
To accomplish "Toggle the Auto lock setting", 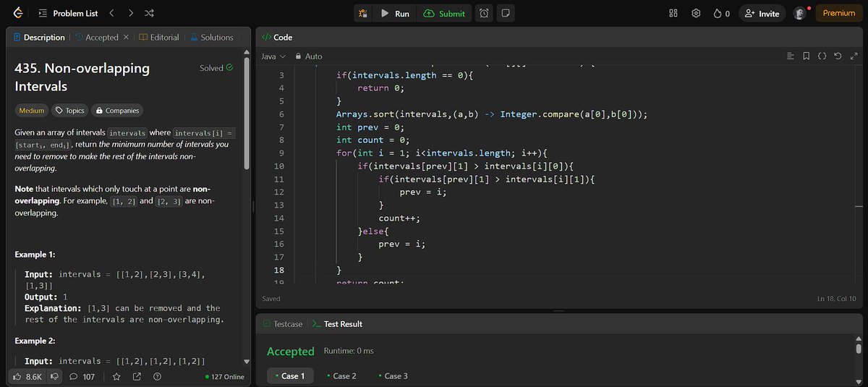I will tap(307, 56).
